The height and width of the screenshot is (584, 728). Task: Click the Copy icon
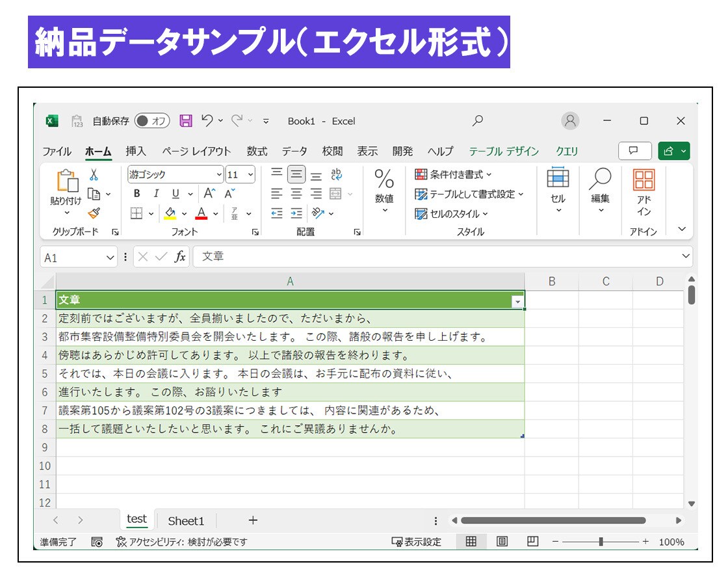[94, 194]
